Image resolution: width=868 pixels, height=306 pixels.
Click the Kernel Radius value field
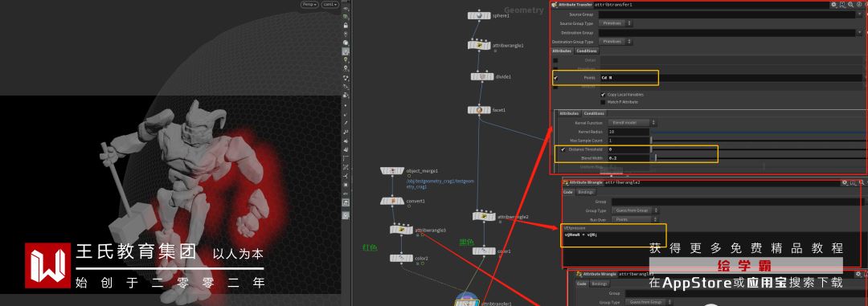tap(628, 132)
